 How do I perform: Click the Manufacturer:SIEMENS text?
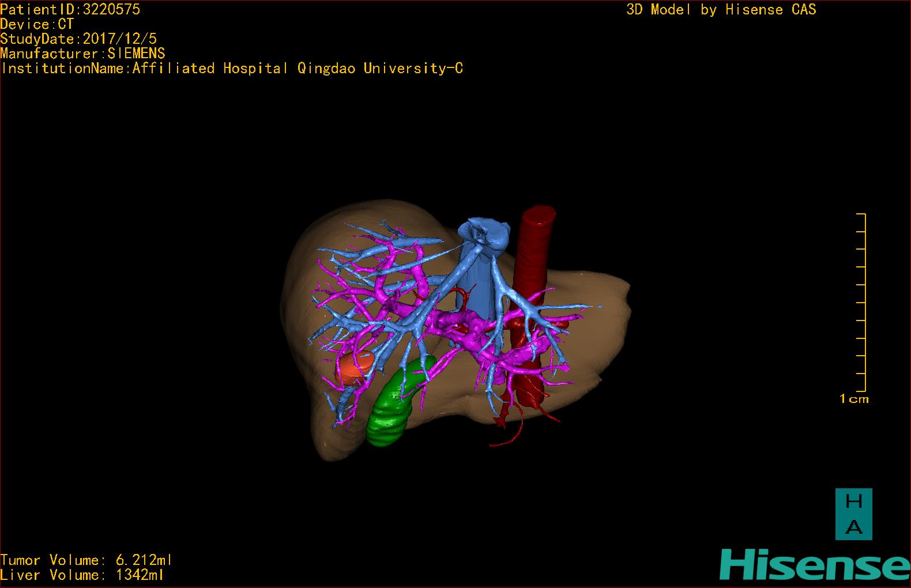point(82,54)
